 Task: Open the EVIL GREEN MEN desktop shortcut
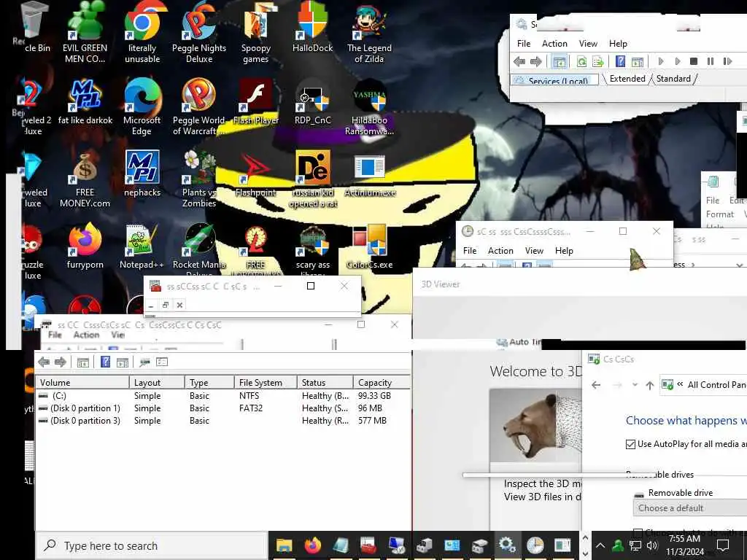coord(85,32)
